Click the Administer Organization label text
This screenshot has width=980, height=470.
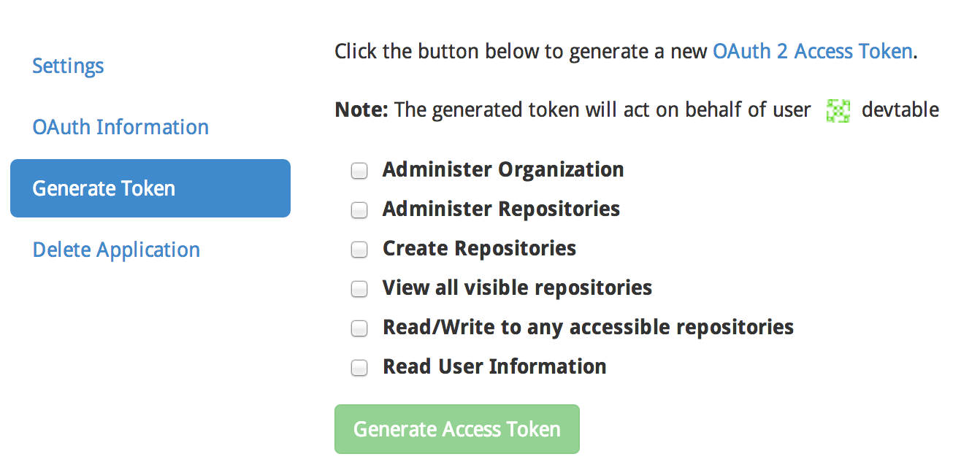point(502,169)
